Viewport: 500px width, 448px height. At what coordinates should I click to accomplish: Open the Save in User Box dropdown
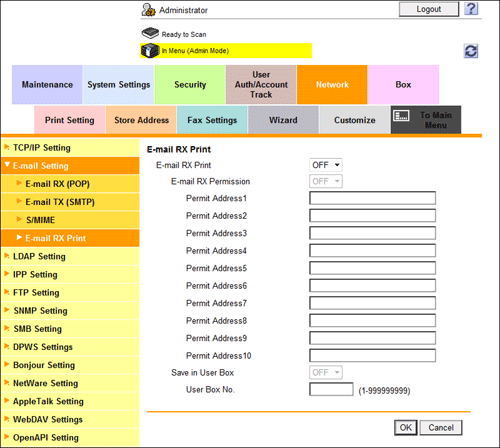[326, 372]
